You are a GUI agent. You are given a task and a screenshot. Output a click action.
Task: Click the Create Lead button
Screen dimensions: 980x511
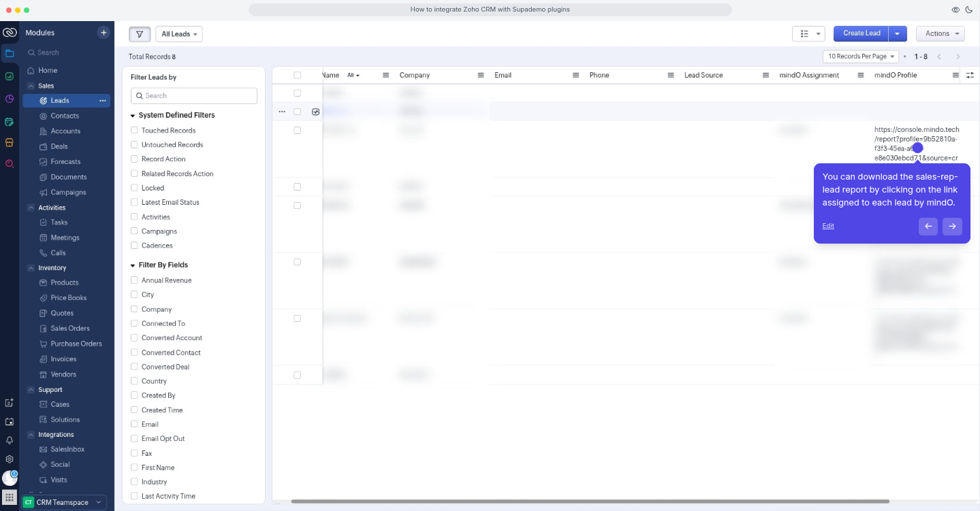[x=861, y=33]
